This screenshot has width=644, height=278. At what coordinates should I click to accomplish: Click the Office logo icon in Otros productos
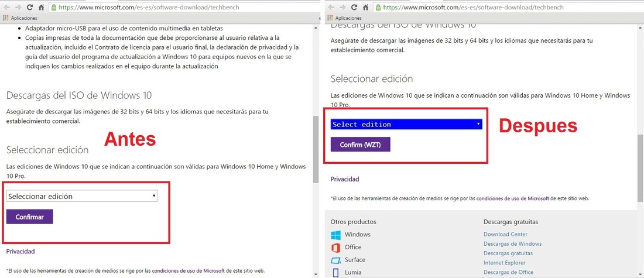pyautogui.click(x=335, y=247)
